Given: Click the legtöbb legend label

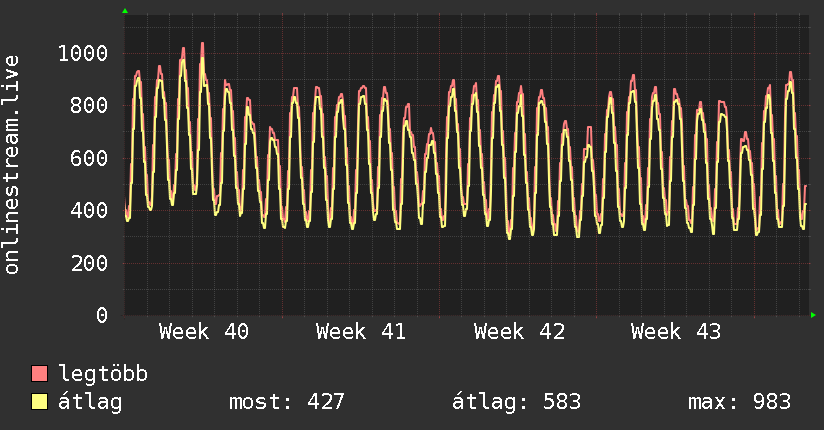Looking at the screenshot, I should 103,373.
